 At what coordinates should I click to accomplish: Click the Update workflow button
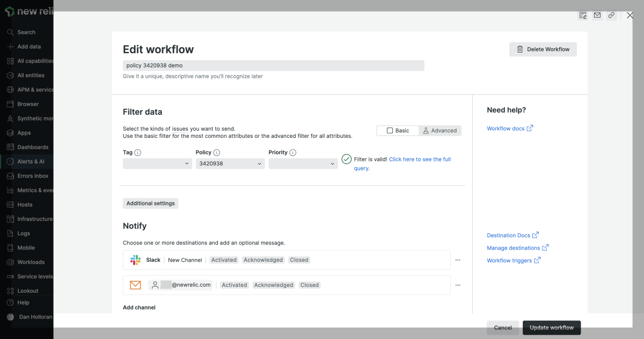[551, 328]
